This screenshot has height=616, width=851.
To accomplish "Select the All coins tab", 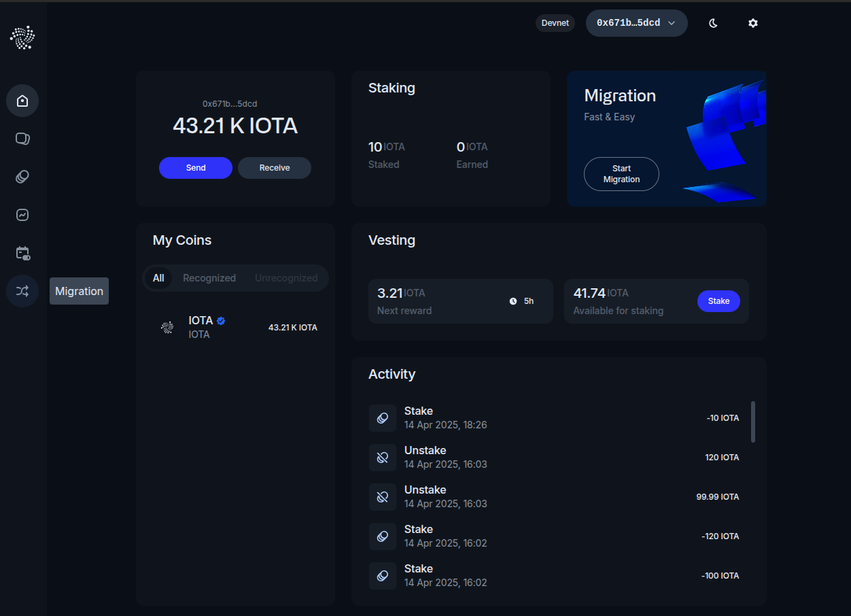I will click(158, 278).
